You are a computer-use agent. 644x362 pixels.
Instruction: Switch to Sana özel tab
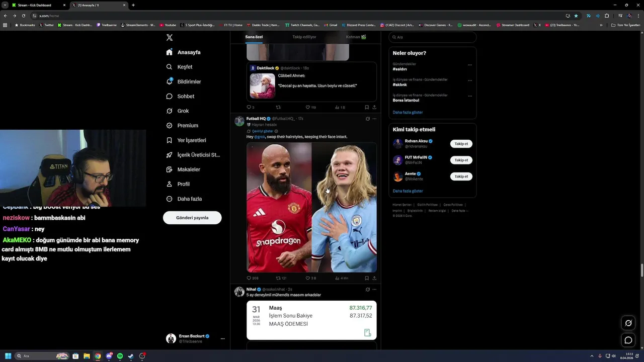[x=254, y=37]
